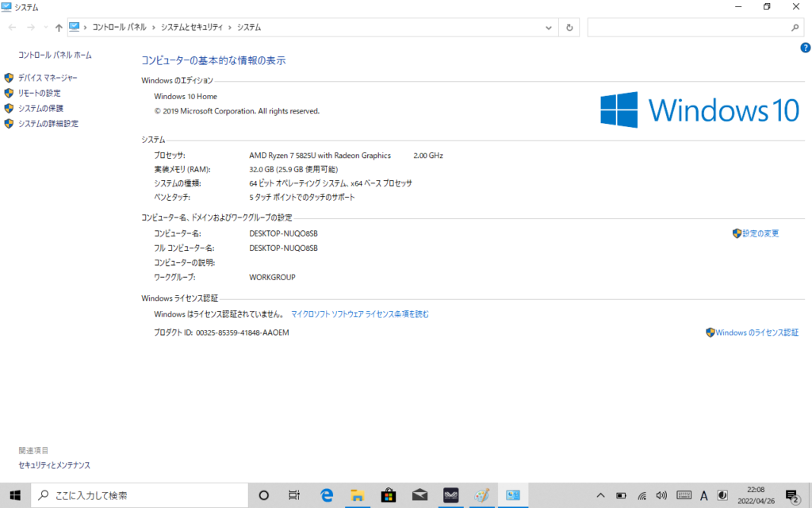Go back using the back arrow
Image resolution: width=812 pixels, height=508 pixels.
13,28
